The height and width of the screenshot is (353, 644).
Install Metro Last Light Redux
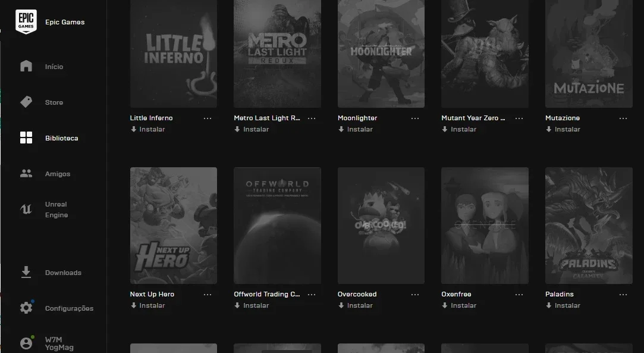click(252, 129)
